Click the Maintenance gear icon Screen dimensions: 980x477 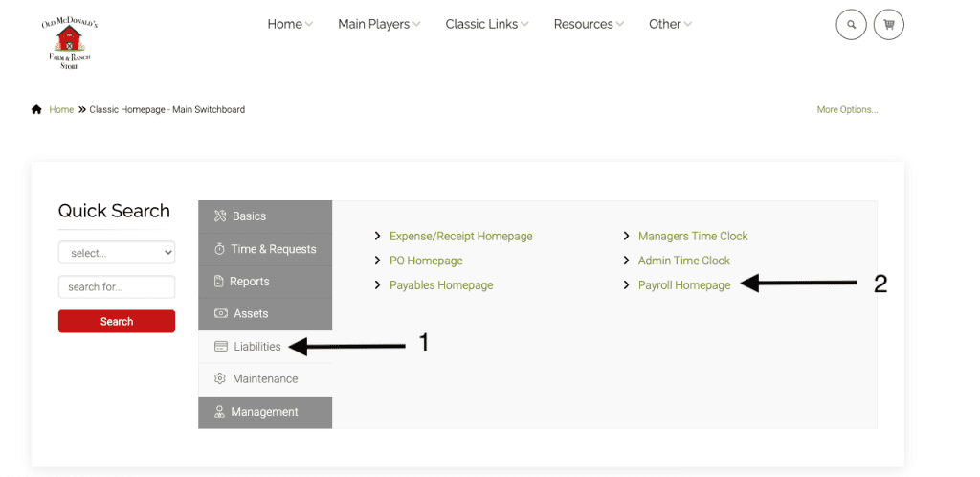219,379
